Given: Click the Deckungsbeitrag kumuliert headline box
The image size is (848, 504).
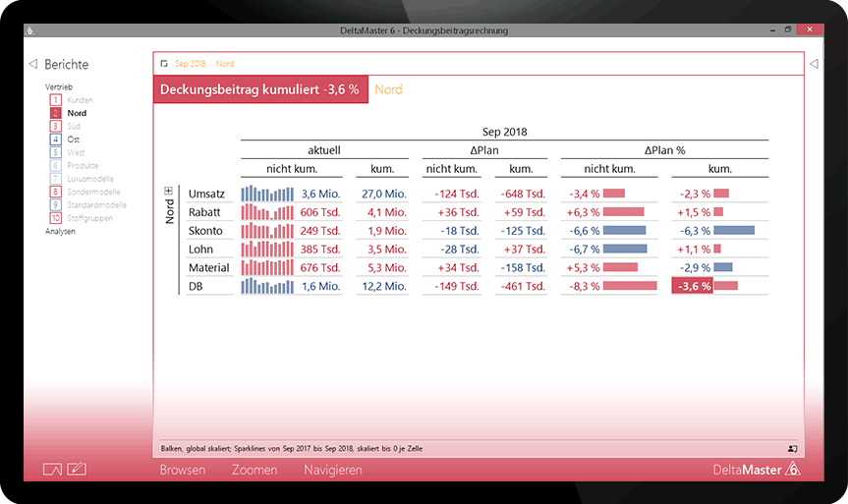Looking at the screenshot, I should point(260,89).
